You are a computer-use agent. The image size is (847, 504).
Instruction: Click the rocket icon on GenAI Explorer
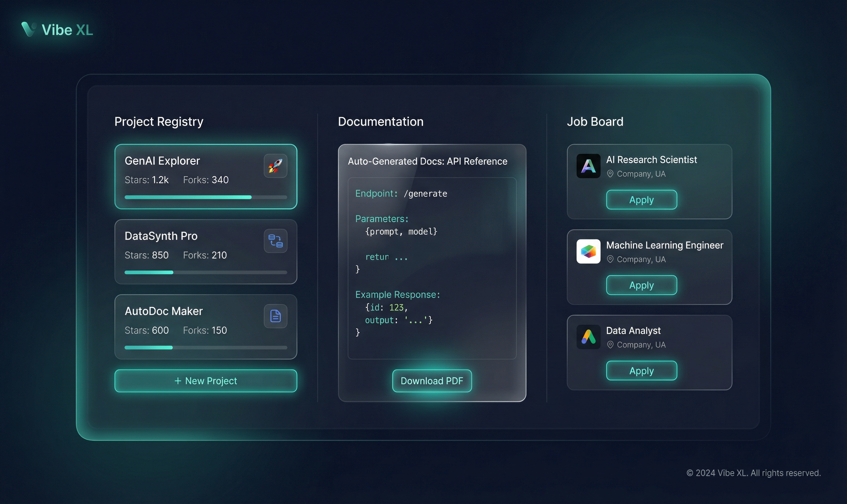tap(275, 166)
